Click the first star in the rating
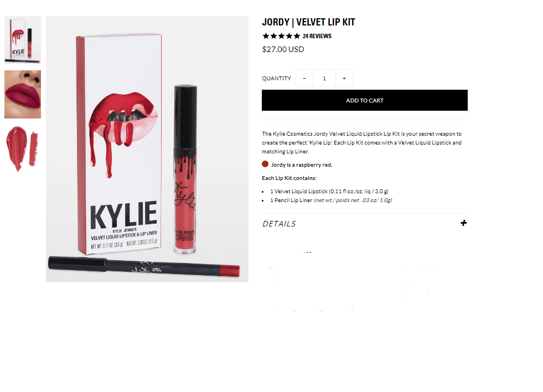Image resolution: width=543 pixels, height=392 pixels. point(266,36)
